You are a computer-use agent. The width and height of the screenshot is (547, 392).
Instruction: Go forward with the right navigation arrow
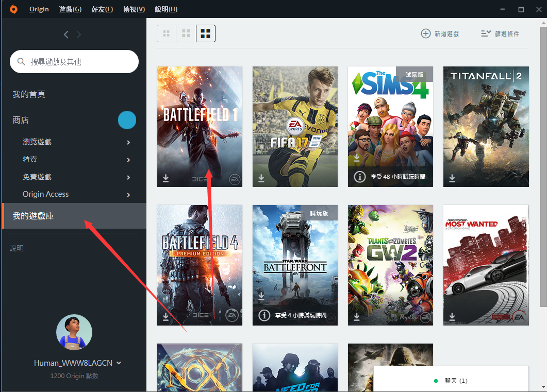click(x=79, y=35)
